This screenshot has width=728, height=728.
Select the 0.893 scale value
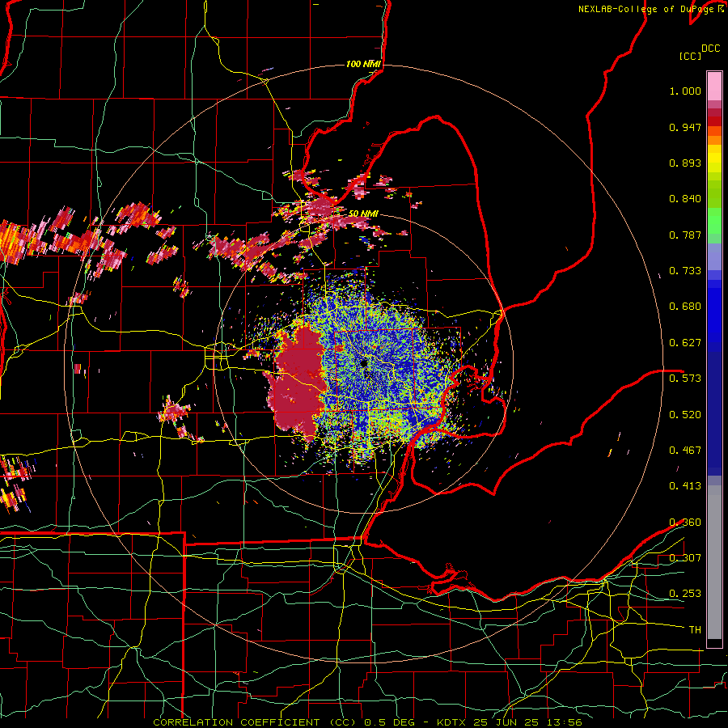click(685, 163)
